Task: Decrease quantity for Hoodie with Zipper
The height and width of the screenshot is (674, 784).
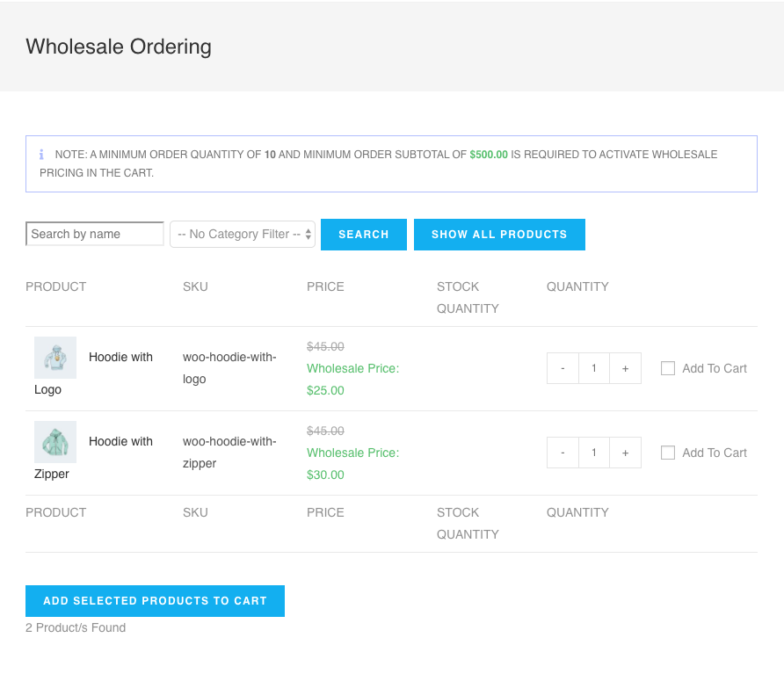Action: pyautogui.click(x=563, y=453)
